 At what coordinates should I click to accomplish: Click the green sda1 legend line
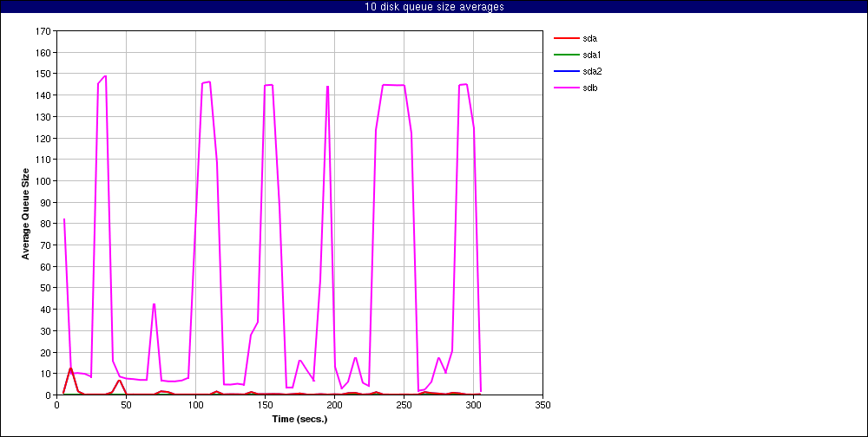click(x=566, y=55)
